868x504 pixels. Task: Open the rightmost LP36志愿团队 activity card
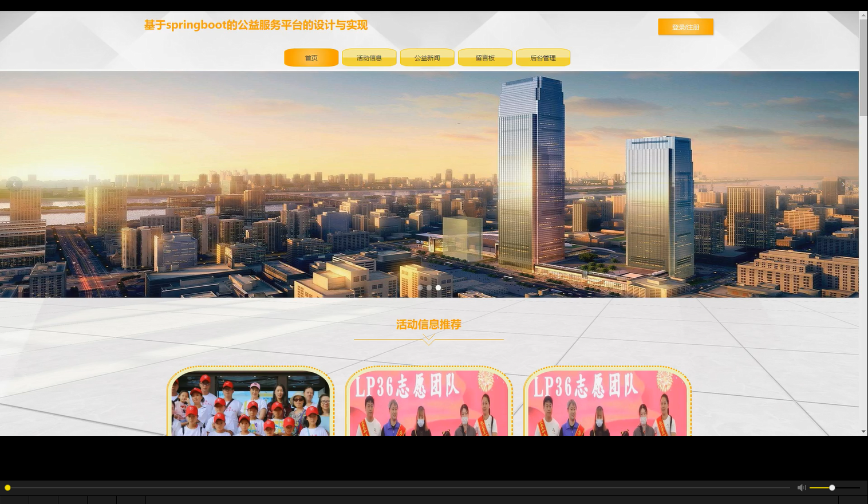click(607, 401)
